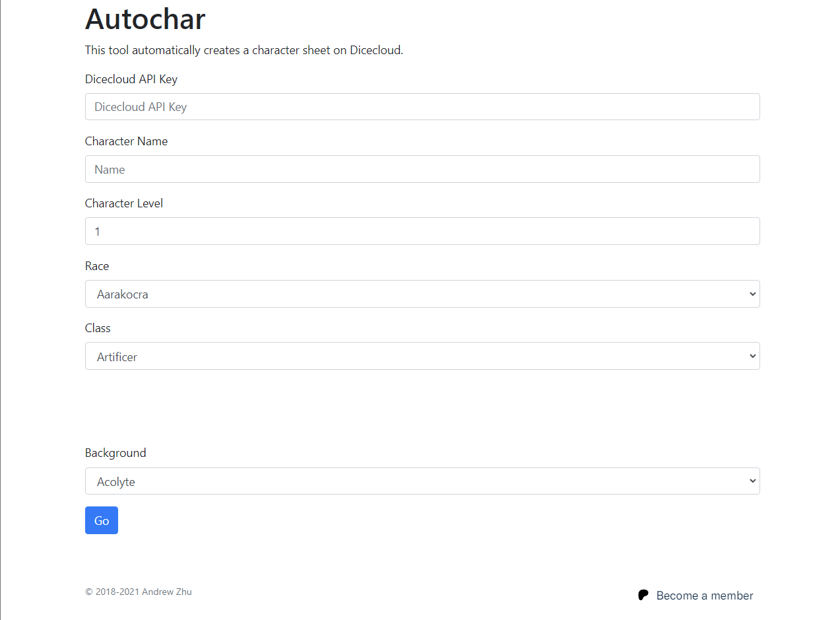
Task: Focus the Character Name field
Action: [x=422, y=169]
